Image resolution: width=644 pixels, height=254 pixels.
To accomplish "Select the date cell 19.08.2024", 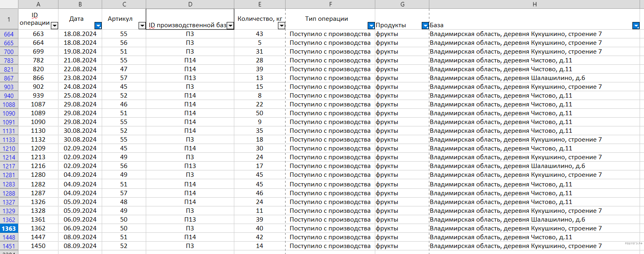I will (x=80, y=52).
